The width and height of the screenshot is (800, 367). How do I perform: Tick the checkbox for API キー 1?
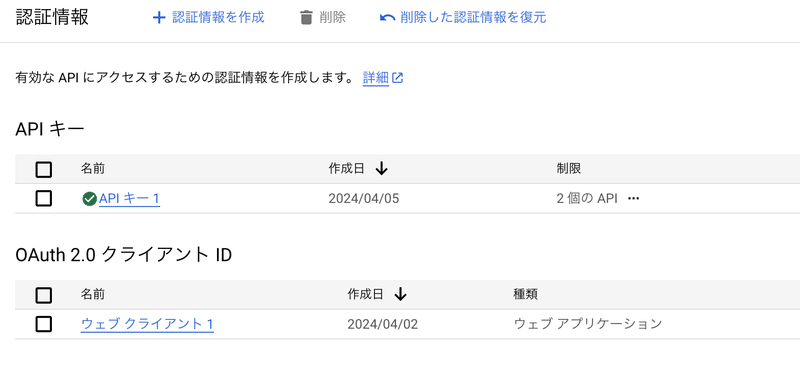pos(44,199)
